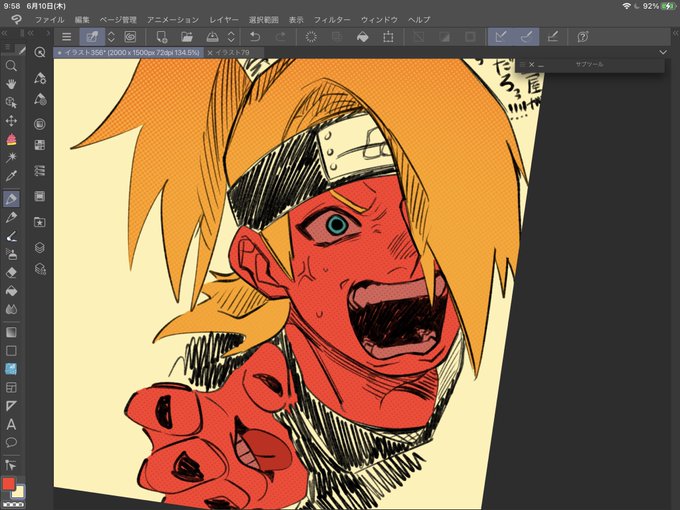
Task: Open the 表示 menu
Action: point(296,20)
